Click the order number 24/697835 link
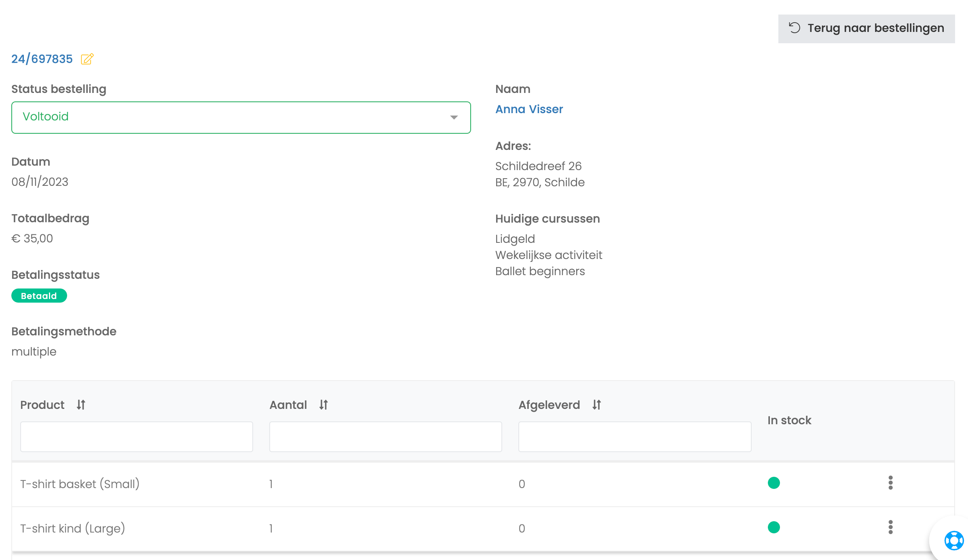 click(x=42, y=59)
